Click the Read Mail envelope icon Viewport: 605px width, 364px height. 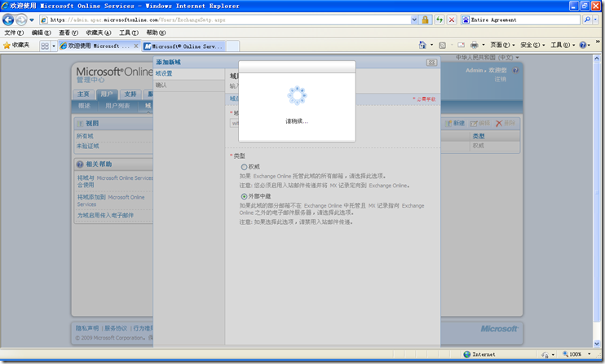pos(461,45)
